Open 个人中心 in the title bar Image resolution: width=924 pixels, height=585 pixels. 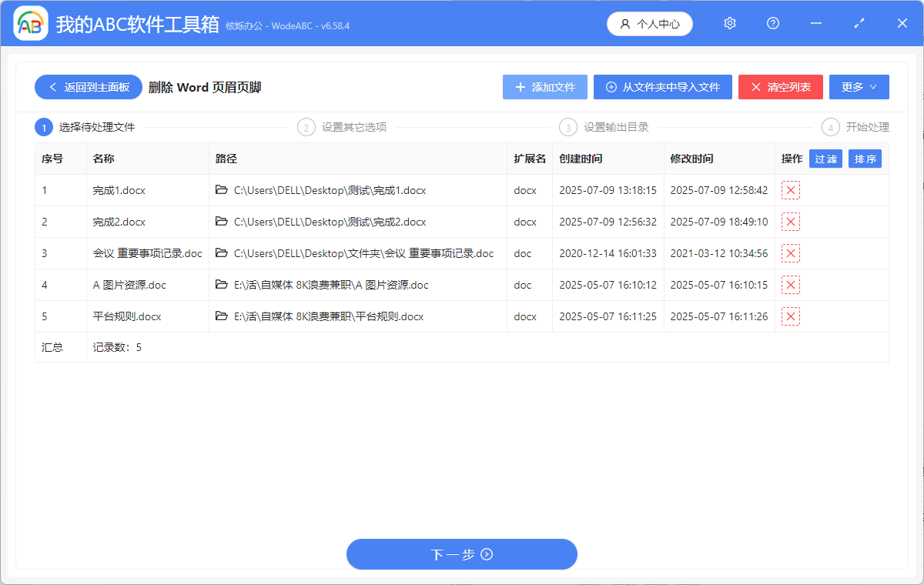click(649, 23)
